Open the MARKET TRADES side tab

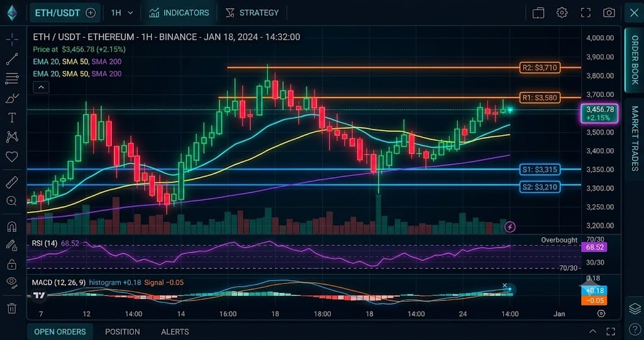(634, 138)
